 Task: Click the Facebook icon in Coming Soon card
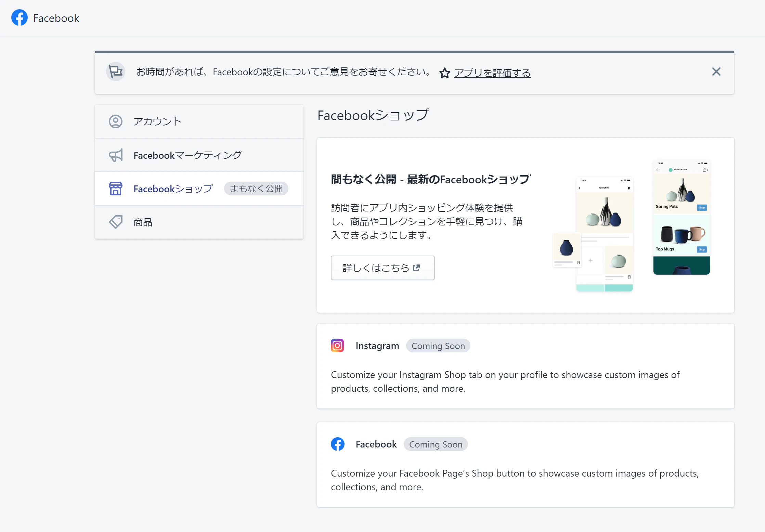(x=337, y=444)
